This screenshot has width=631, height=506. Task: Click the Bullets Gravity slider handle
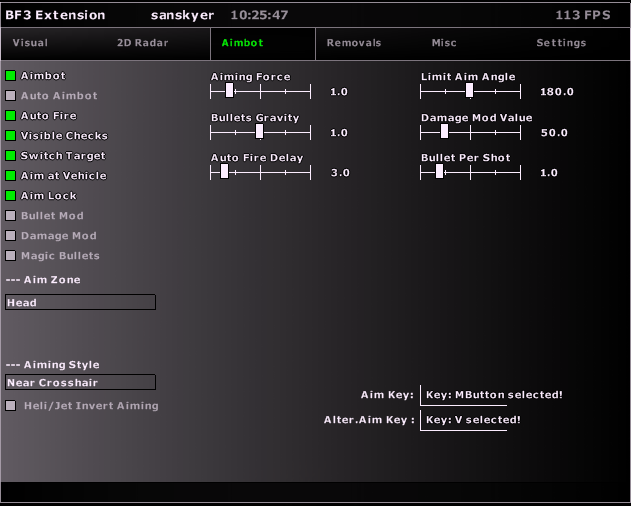pos(260,131)
